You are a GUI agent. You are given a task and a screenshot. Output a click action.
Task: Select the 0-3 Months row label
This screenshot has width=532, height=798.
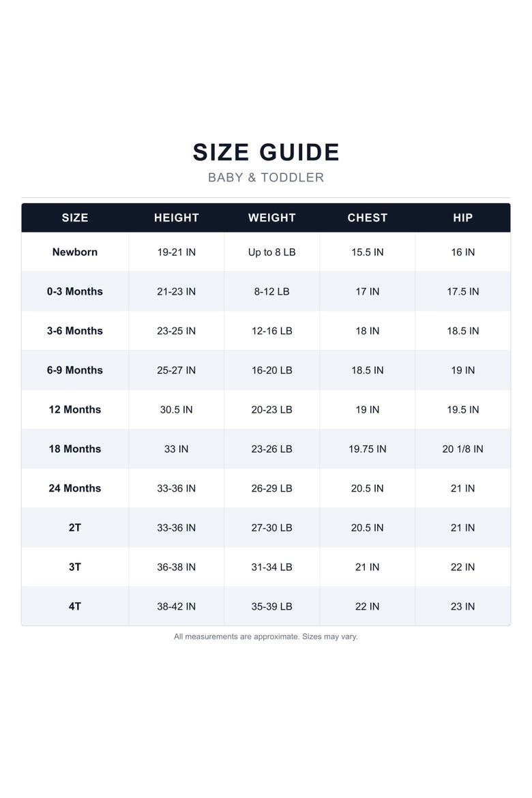(x=75, y=292)
